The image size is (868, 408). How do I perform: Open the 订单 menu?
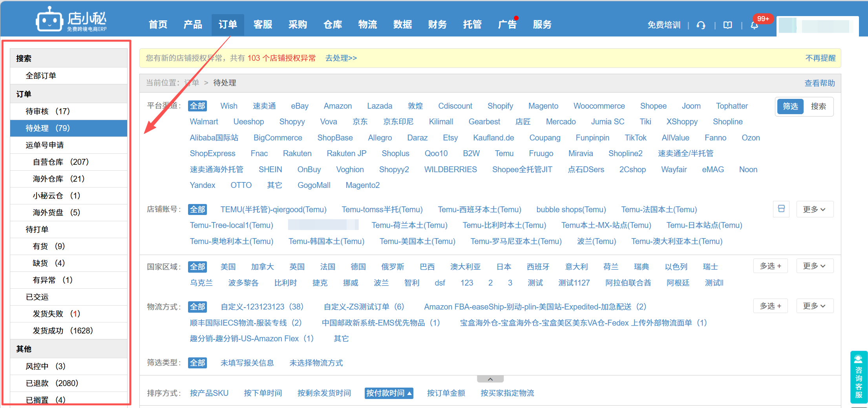tap(228, 25)
